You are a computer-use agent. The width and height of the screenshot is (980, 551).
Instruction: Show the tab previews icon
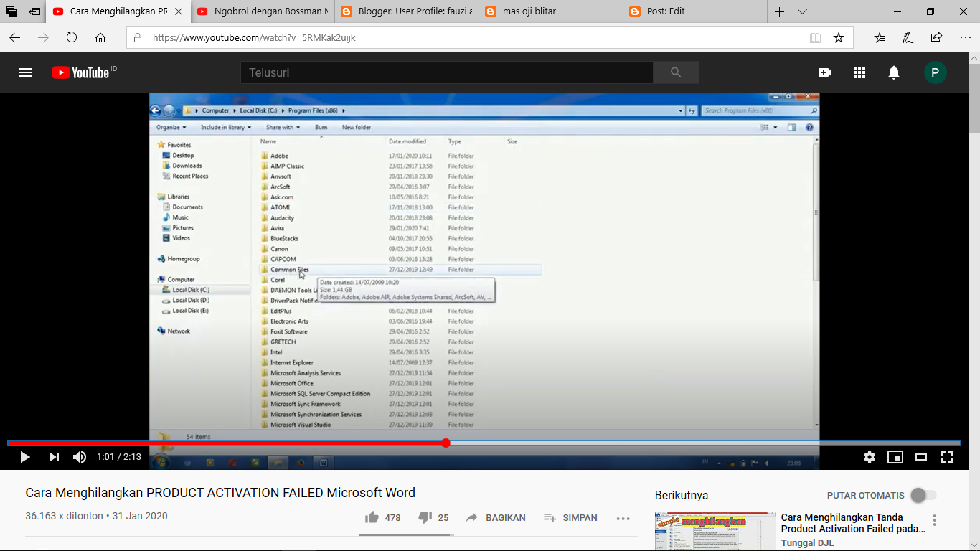click(x=11, y=11)
